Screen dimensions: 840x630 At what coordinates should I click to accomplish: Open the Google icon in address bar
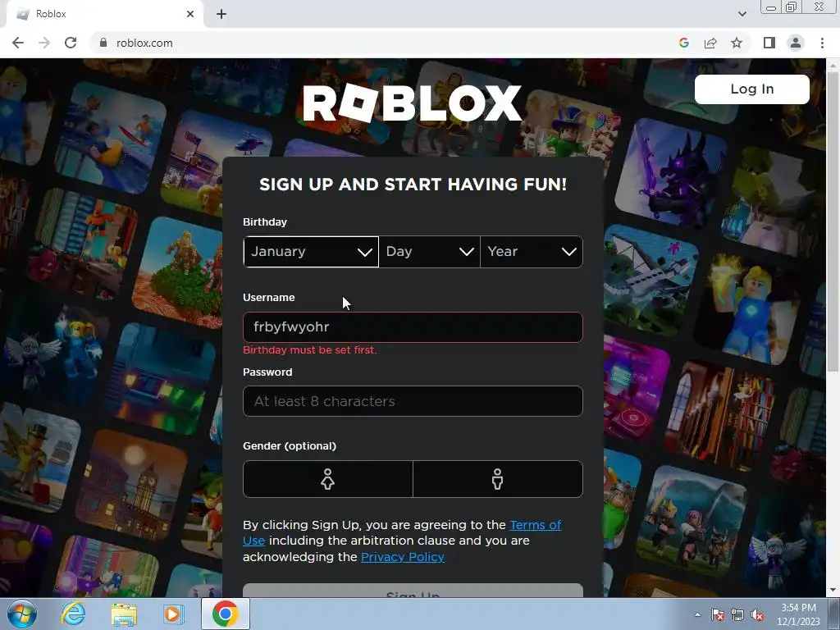pyautogui.click(x=683, y=43)
